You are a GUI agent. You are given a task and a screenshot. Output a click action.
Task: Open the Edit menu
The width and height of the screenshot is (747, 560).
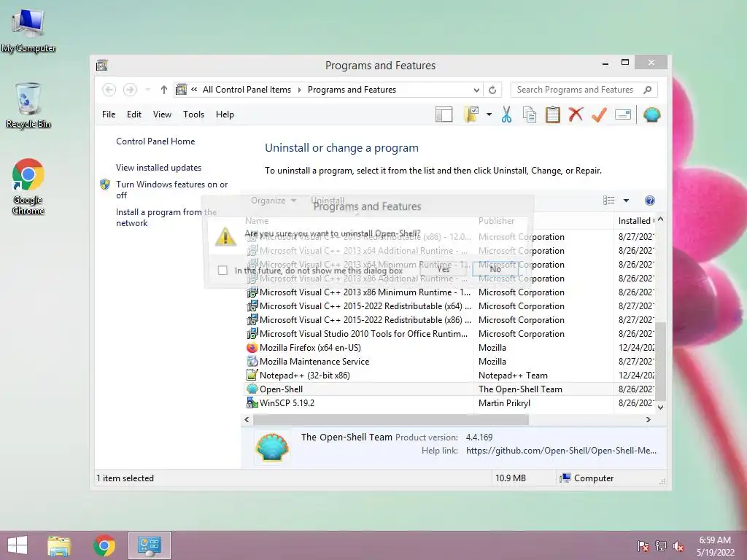pos(134,114)
